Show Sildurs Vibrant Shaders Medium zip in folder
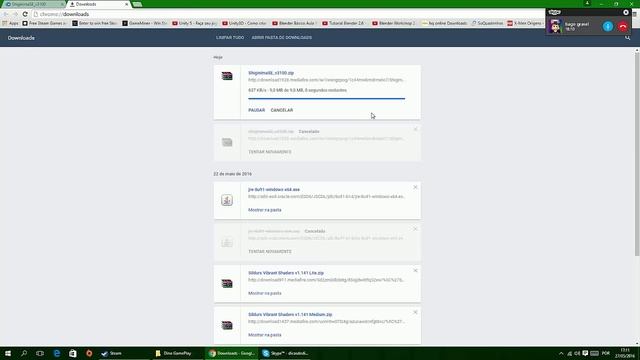Screen dimensions: 640x360 coord(264,335)
